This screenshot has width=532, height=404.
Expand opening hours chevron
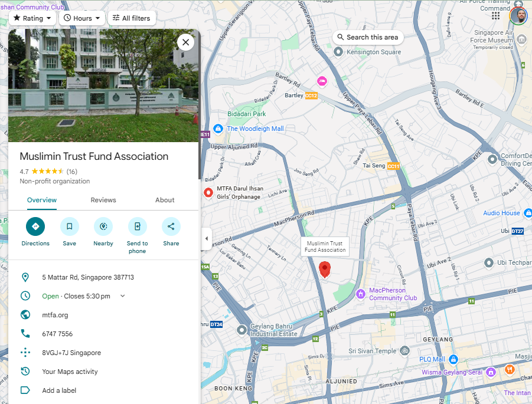tap(122, 296)
